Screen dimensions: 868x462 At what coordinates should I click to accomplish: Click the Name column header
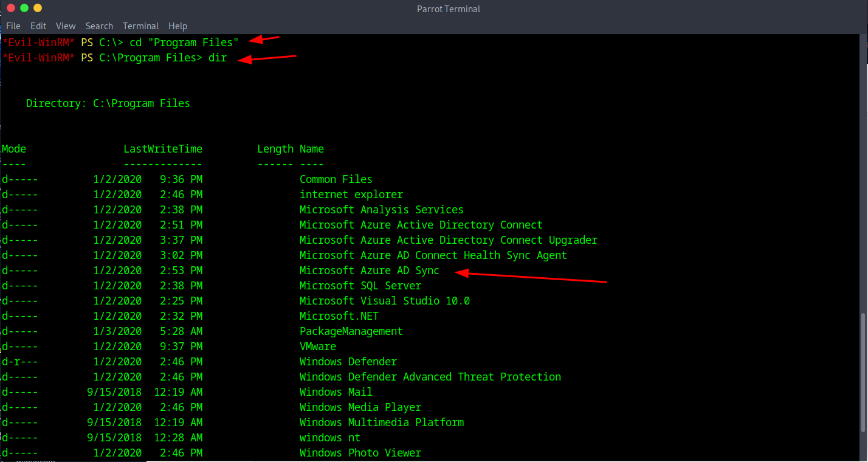coord(311,149)
